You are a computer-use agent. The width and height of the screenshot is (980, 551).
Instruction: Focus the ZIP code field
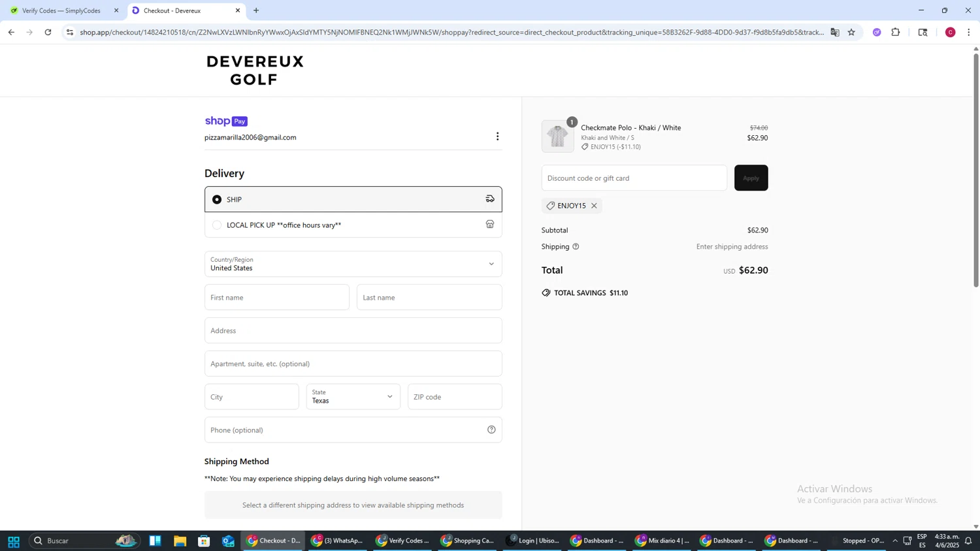tap(455, 397)
